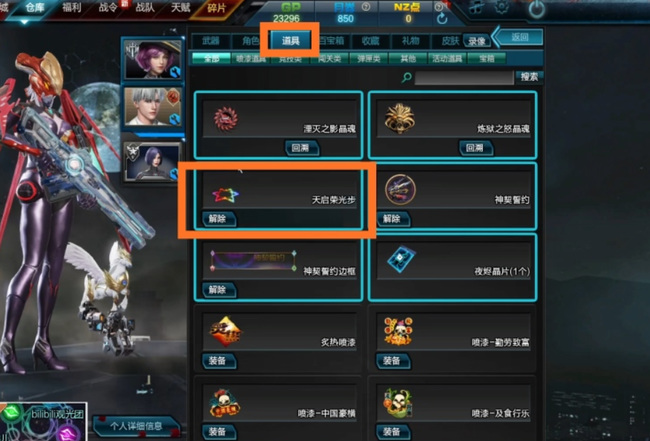Click 解除 under 天启荣光步

[218, 219]
